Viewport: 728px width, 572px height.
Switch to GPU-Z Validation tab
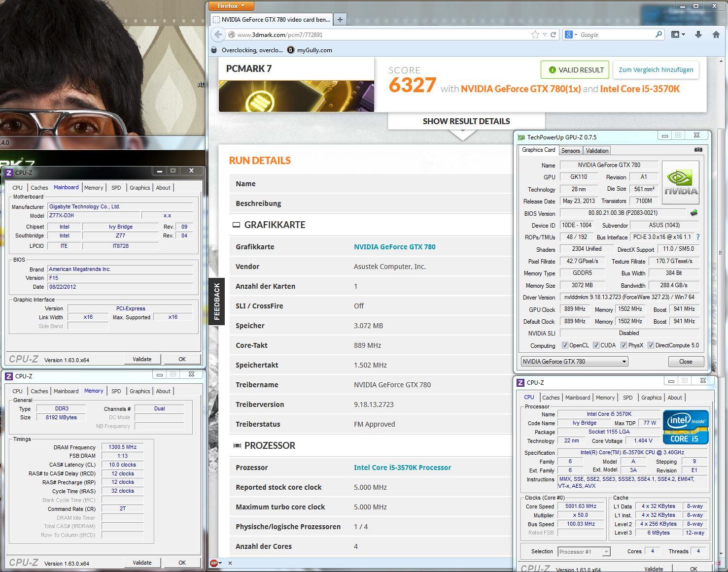tap(597, 151)
